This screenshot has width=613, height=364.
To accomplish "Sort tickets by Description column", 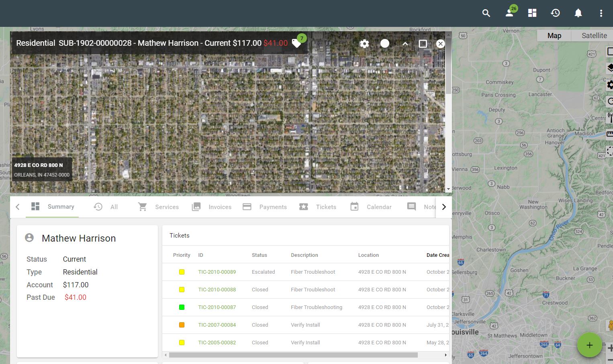I will pos(304,255).
